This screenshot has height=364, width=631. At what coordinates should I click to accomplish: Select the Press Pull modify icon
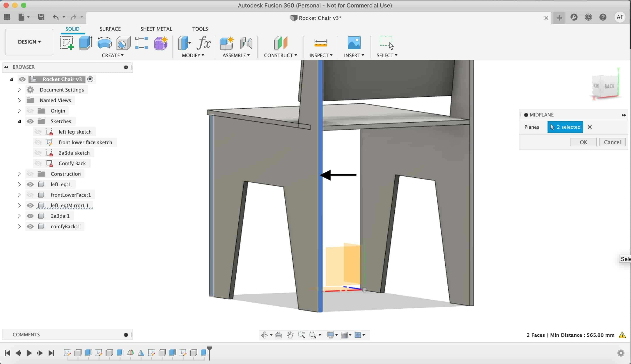pyautogui.click(x=184, y=43)
